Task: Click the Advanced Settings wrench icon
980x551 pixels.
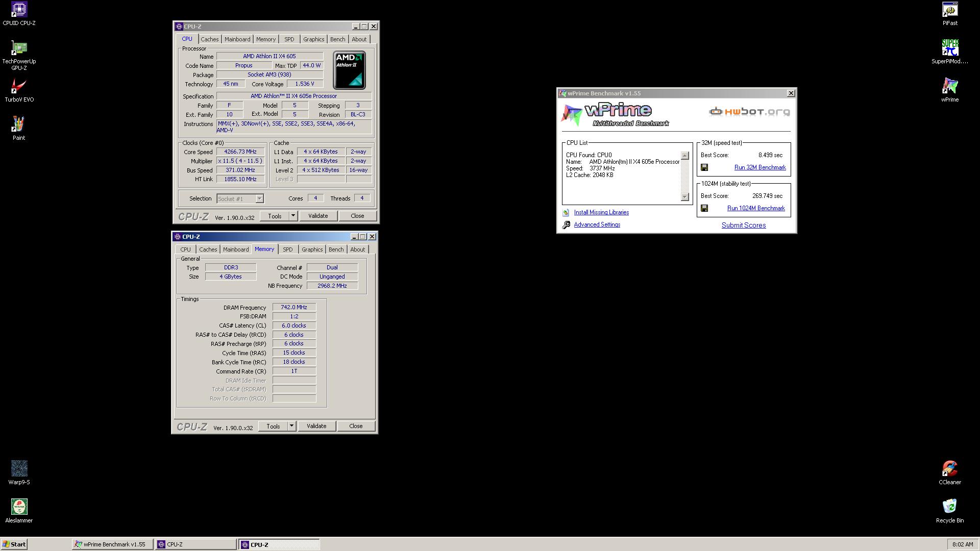Action: tap(566, 225)
